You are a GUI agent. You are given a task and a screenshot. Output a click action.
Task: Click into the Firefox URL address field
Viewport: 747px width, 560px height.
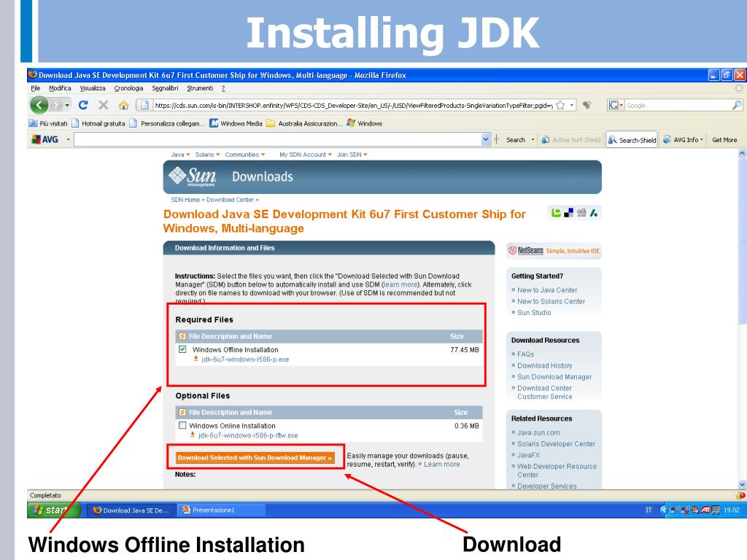point(353,105)
